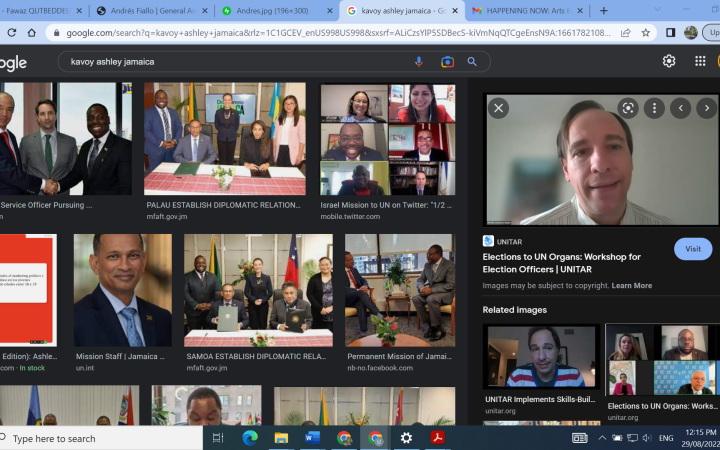The image size is (720, 450).
Task: Start voice search with microphone icon
Action: pos(419,62)
